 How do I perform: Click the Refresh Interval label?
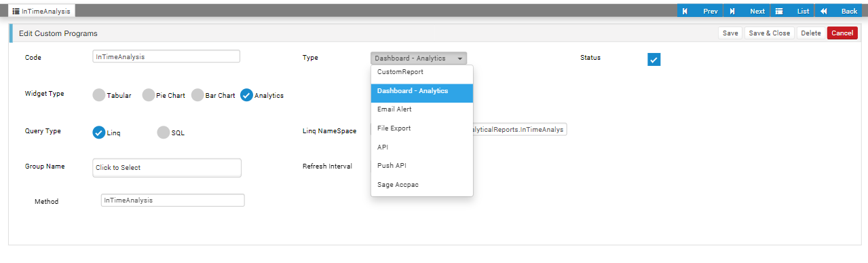coord(327,166)
